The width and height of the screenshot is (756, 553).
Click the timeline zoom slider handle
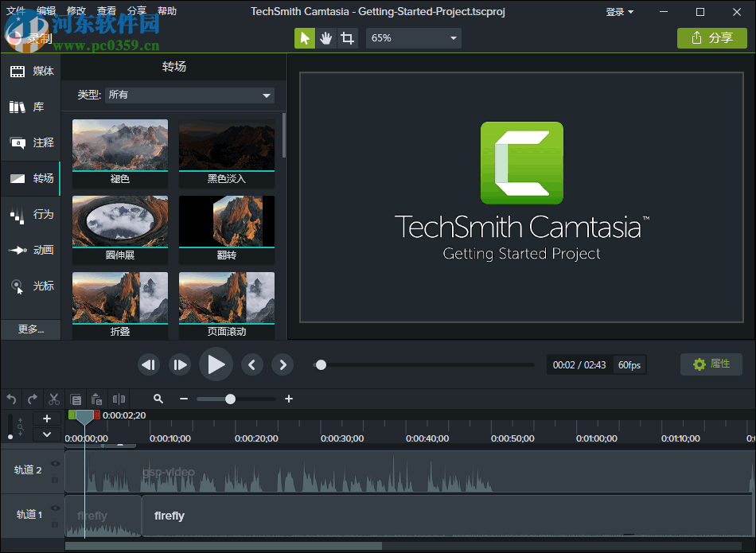[x=230, y=399]
